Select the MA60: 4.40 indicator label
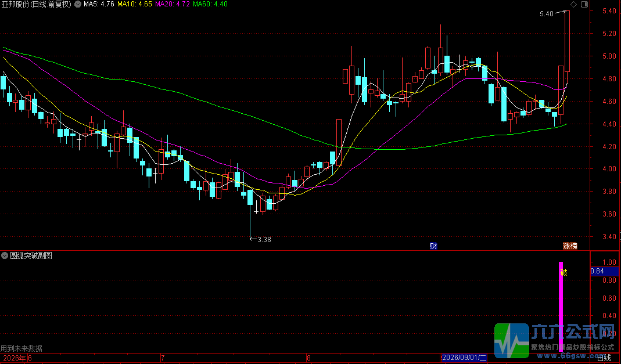This screenshot has height=364, width=621. [211, 4]
